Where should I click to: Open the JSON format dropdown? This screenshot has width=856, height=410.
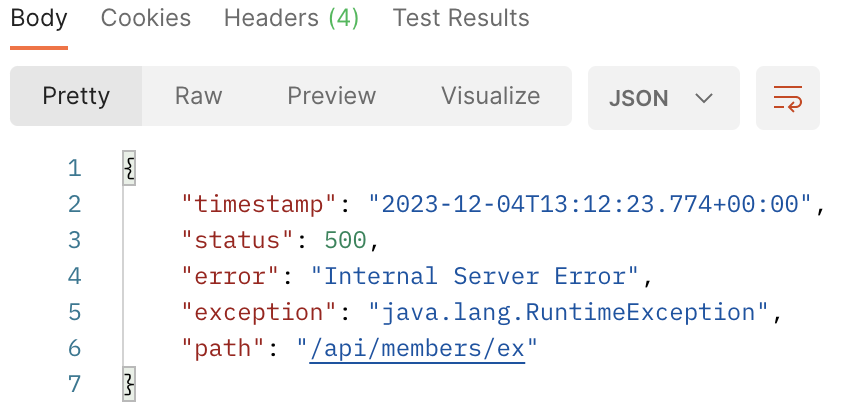click(x=663, y=98)
